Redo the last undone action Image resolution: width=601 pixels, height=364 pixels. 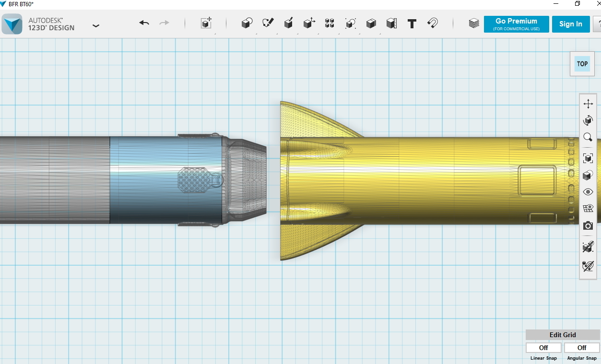tap(164, 23)
